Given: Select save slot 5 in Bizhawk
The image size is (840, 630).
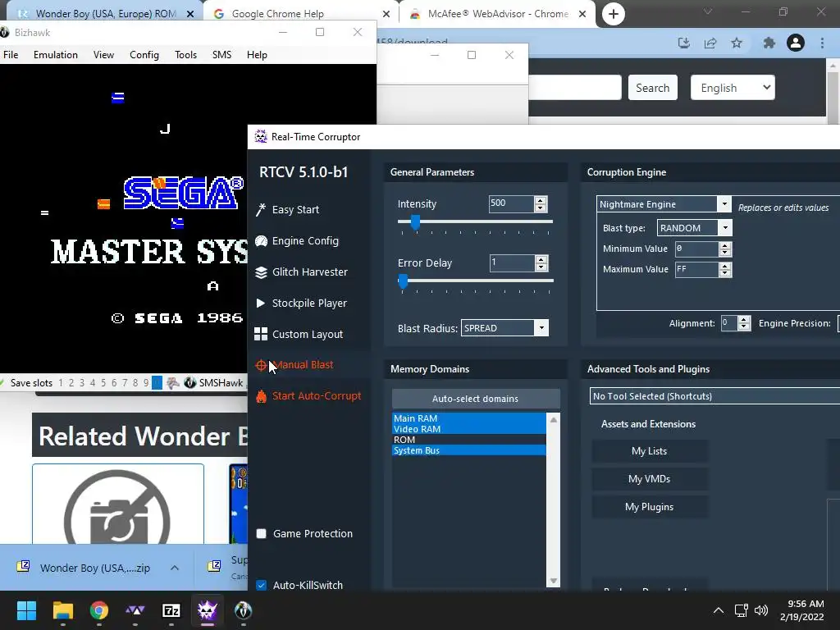Looking at the screenshot, I should [x=103, y=383].
